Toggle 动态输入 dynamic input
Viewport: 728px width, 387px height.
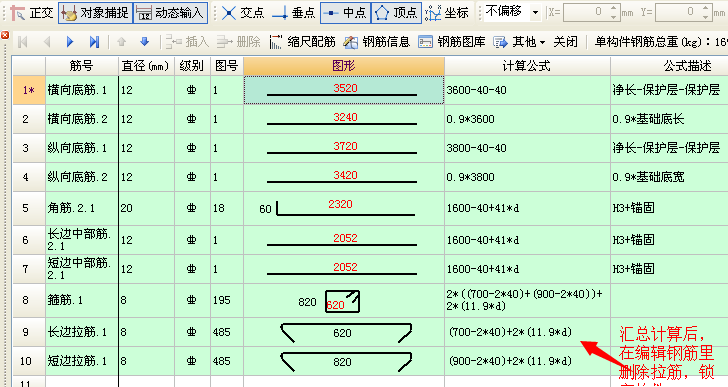[170, 13]
